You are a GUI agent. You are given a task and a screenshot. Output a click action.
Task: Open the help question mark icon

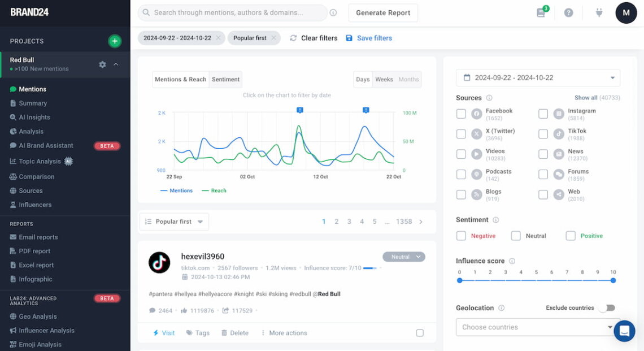[568, 13]
